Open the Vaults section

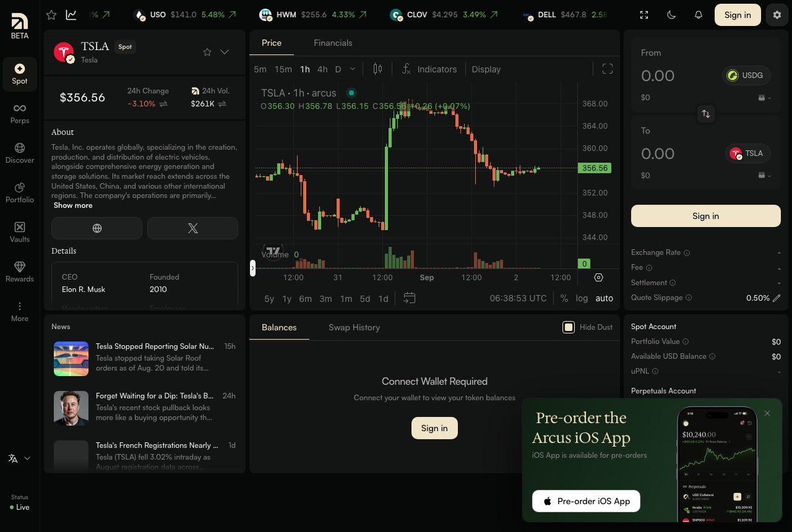click(20, 232)
